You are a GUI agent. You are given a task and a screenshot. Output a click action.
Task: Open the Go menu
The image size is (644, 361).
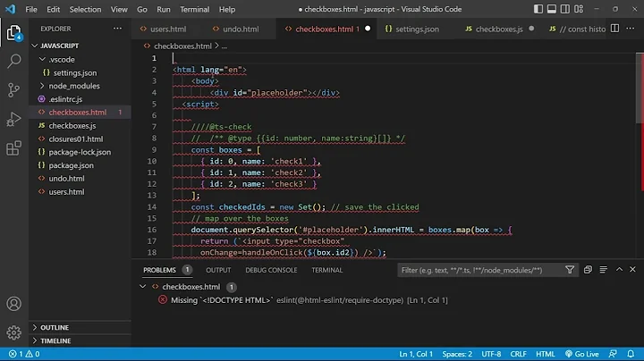[x=141, y=9]
